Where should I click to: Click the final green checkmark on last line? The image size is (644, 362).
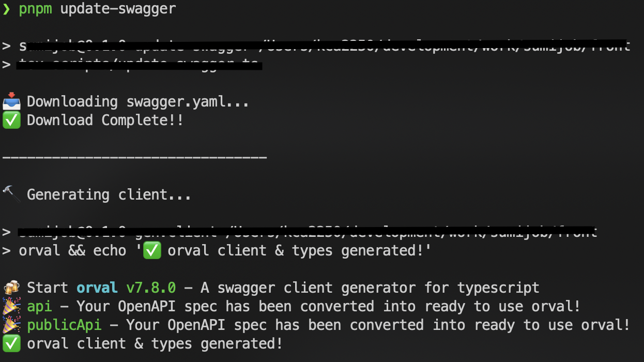11,343
